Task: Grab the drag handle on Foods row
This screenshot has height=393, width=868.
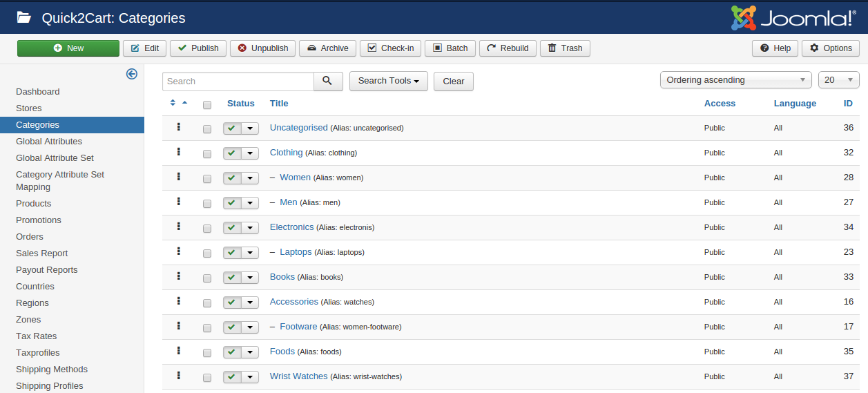Action: click(x=178, y=351)
